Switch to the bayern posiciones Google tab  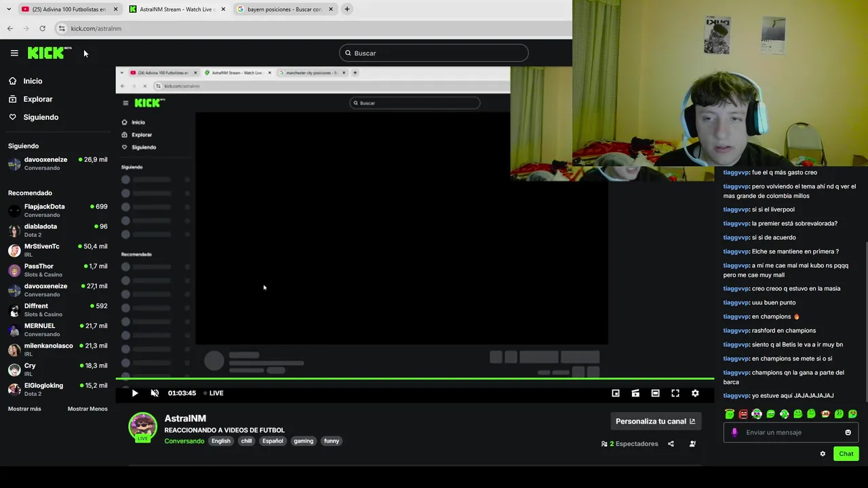point(284,9)
